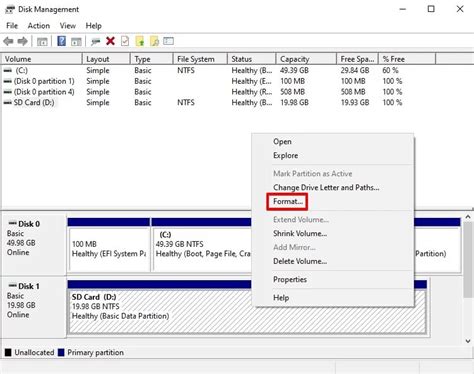474x374 pixels.
Task: Click the Forward arrow toolbar icon
Action: click(x=22, y=41)
